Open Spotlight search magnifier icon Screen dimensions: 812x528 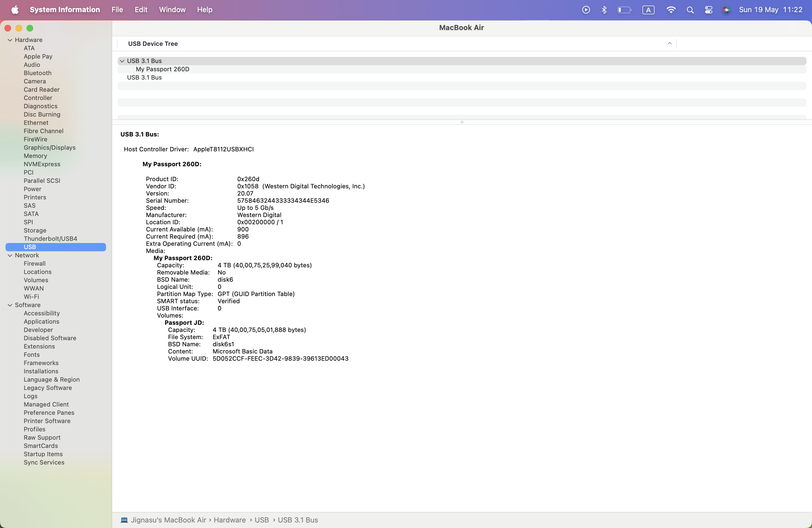click(x=690, y=10)
